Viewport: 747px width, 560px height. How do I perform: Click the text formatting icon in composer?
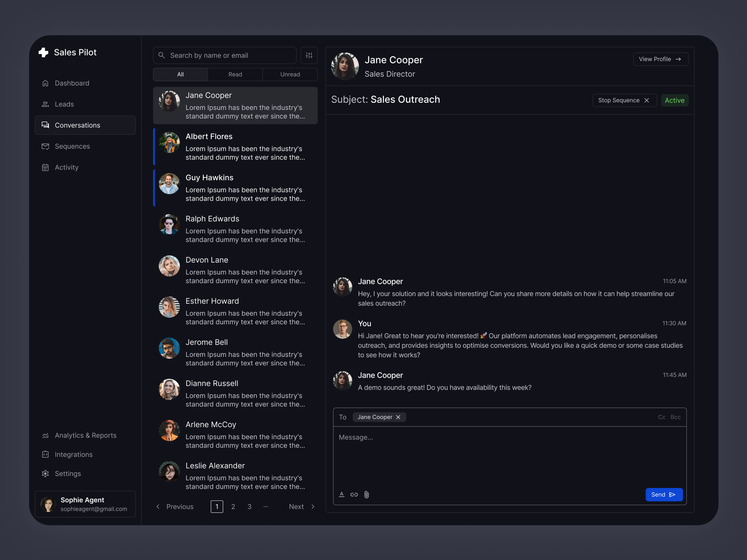[341, 494]
